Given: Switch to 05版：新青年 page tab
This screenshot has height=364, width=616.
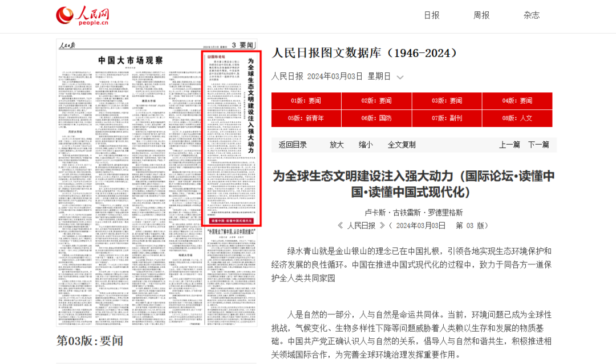Looking at the screenshot, I should coord(306,118).
